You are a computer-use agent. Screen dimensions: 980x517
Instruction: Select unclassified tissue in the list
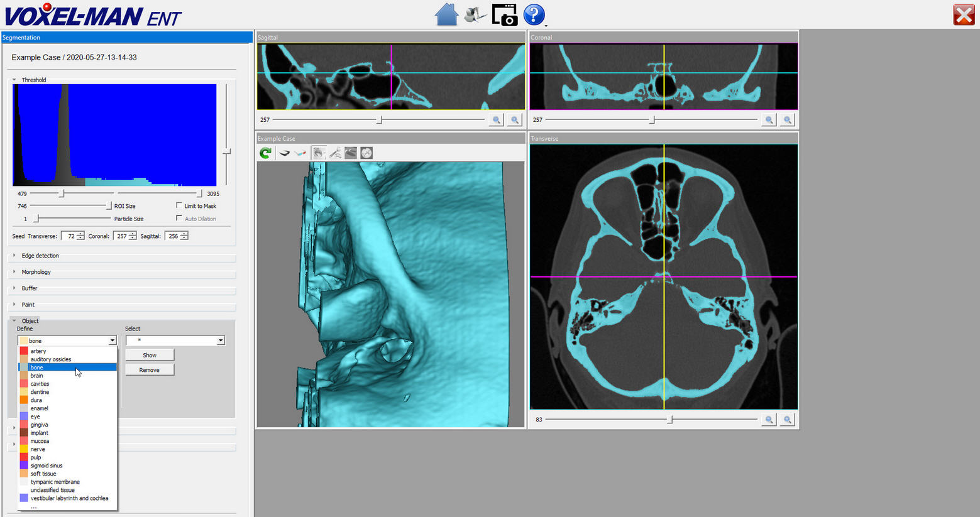point(67,490)
